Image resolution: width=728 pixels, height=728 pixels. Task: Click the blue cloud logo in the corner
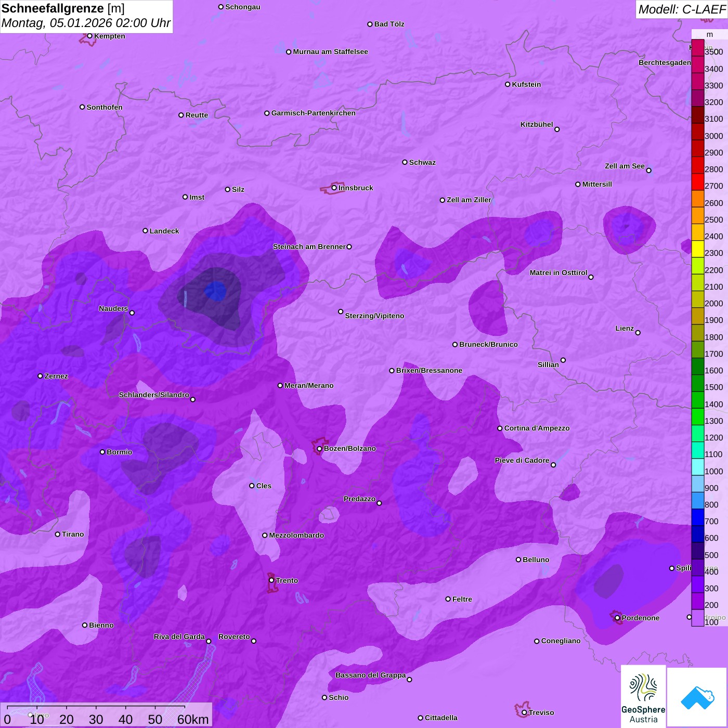pos(697,698)
